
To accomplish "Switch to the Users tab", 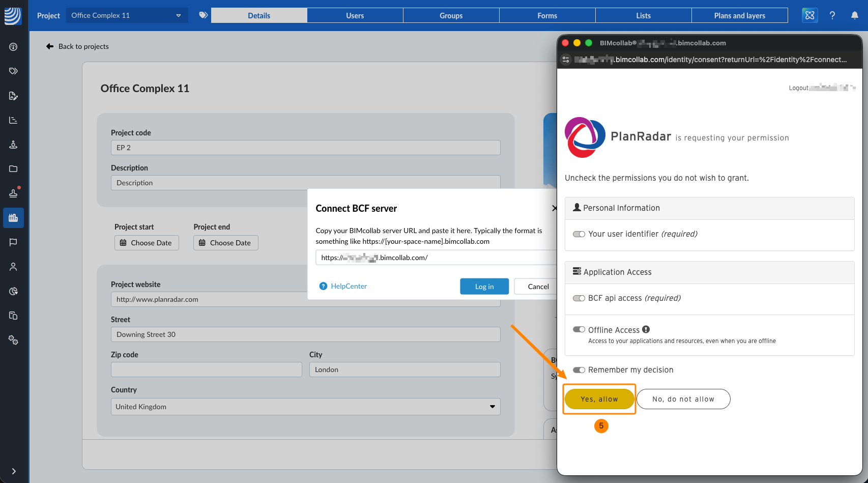I will (x=355, y=15).
